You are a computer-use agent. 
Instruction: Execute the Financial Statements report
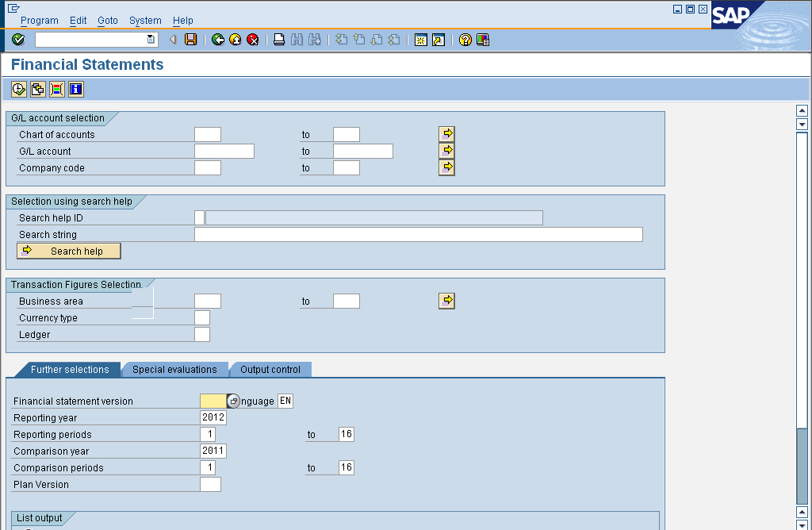pyautogui.click(x=17, y=89)
